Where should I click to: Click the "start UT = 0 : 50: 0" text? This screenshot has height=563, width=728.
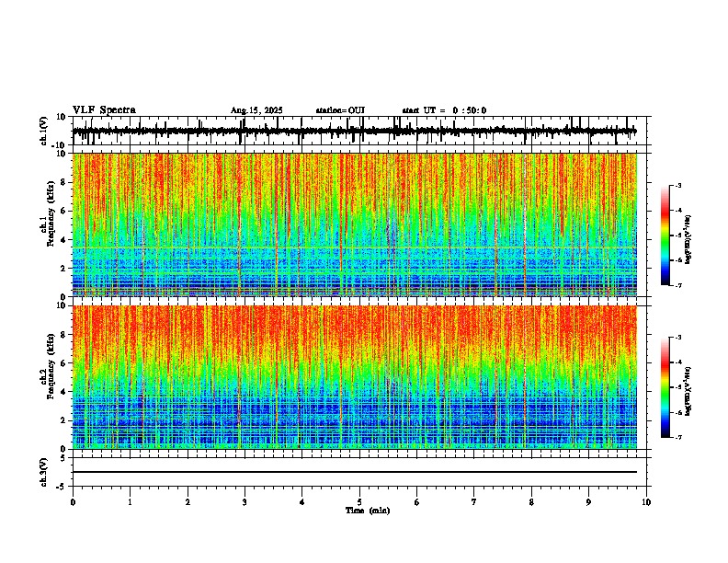(x=444, y=110)
